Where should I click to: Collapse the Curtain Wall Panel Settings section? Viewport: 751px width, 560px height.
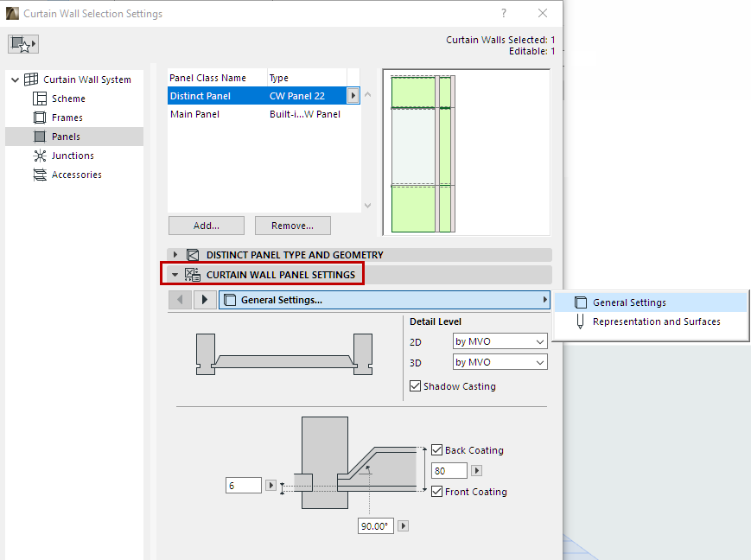click(175, 273)
